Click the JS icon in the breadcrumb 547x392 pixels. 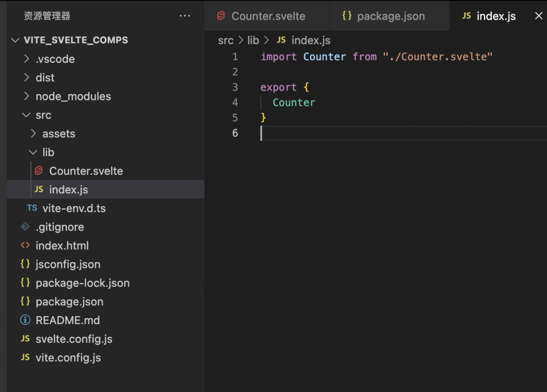coord(281,40)
